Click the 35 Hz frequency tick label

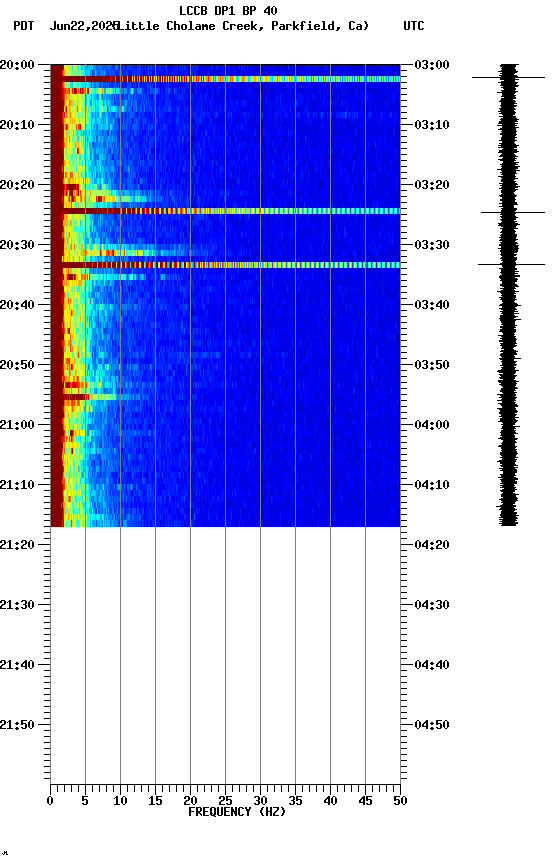[295, 802]
